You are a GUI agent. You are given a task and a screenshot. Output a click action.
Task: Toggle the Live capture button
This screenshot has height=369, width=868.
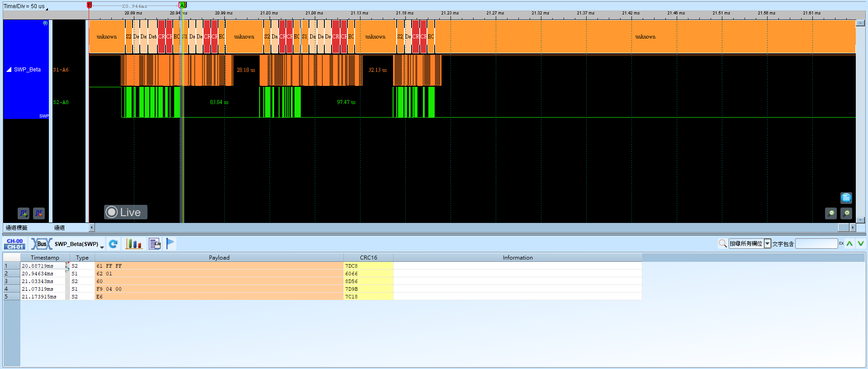[x=126, y=212]
